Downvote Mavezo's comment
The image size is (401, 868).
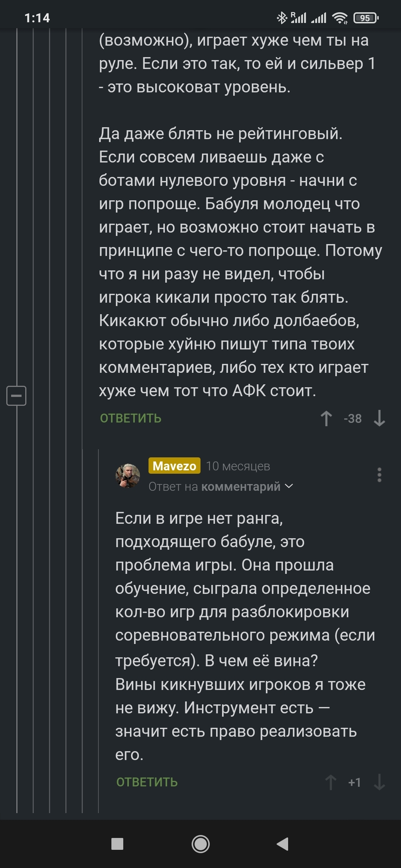(379, 782)
